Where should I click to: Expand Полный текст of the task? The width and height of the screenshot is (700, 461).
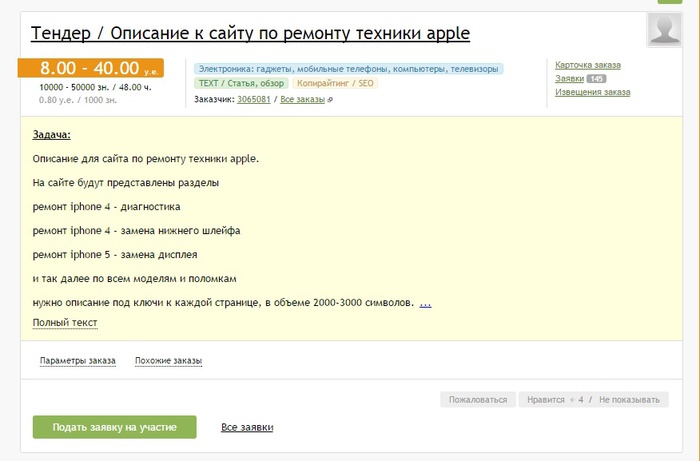pos(65,323)
